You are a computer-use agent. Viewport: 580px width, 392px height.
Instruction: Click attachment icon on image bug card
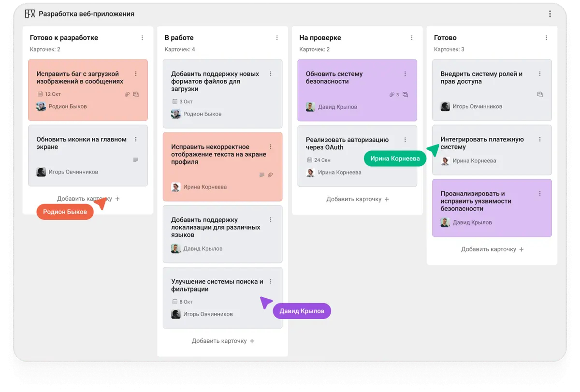127,94
